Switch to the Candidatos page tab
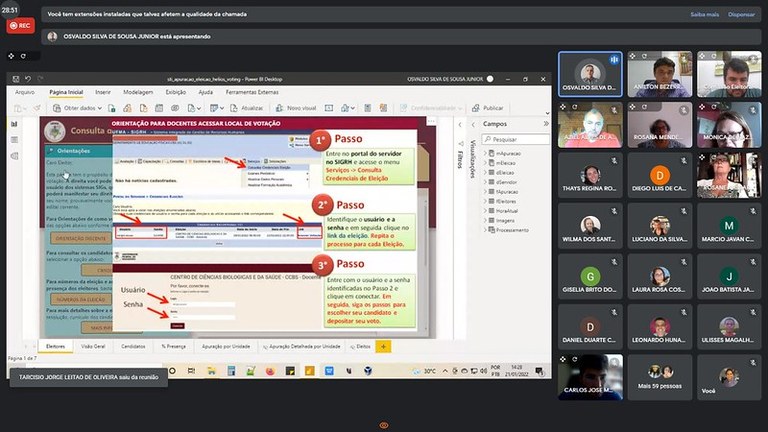The height and width of the screenshot is (432, 768). click(133, 346)
